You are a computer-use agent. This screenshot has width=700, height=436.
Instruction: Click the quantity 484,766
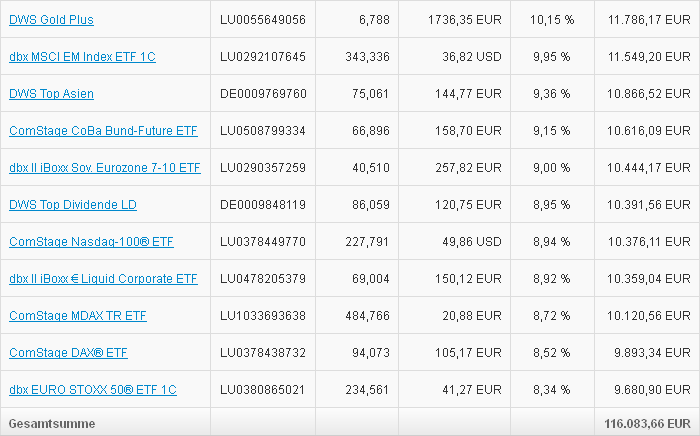(367, 316)
